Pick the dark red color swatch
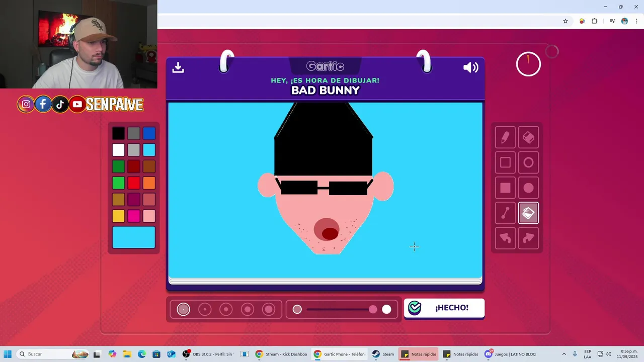This screenshot has width=644, height=362. click(x=133, y=166)
